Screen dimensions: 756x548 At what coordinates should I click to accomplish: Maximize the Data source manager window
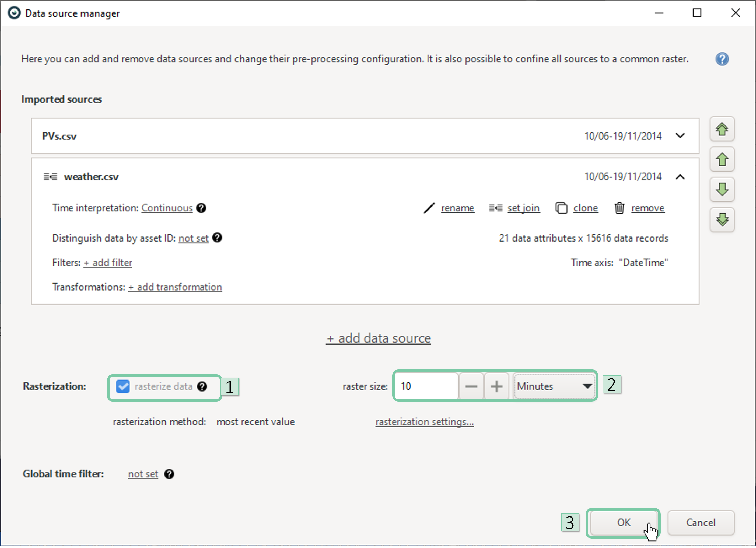(x=697, y=13)
